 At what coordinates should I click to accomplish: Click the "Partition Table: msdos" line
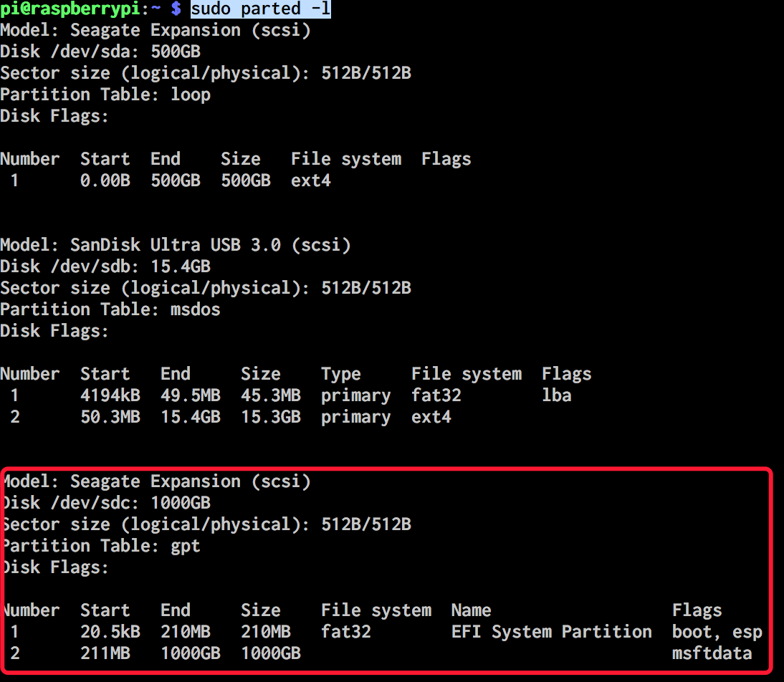coord(110,309)
